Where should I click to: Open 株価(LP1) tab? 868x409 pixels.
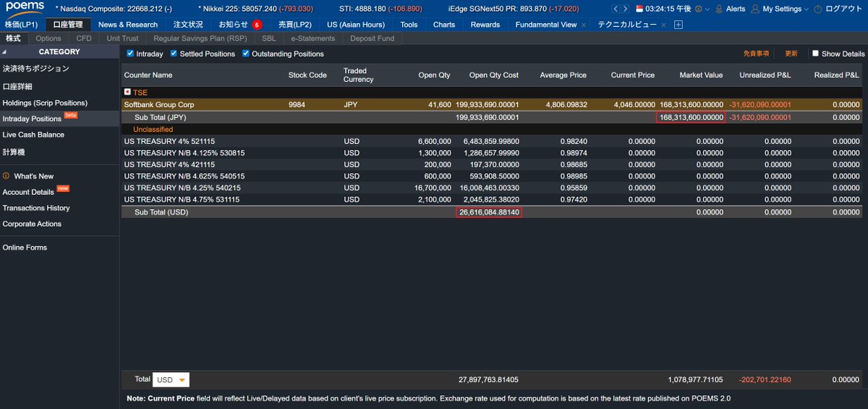tap(21, 25)
